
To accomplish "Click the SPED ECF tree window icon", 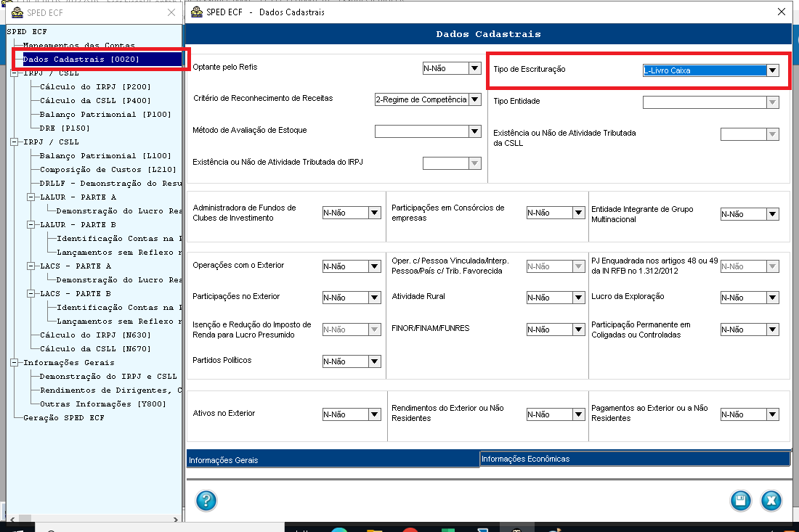I will [x=17, y=12].
